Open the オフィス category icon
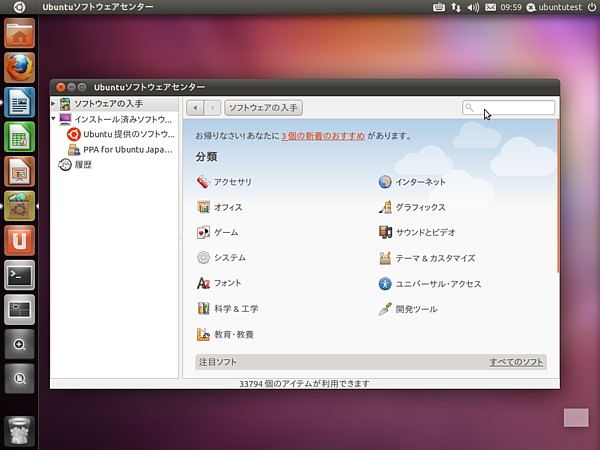 pyautogui.click(x=203, y=207)
